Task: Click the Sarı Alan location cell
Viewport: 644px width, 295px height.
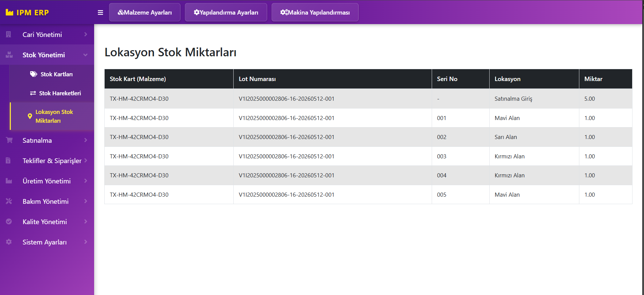Action: (x=534, y=137)
